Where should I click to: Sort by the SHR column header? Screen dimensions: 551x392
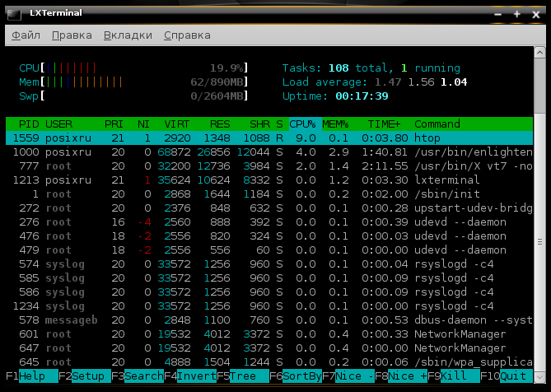pos(259,124)
